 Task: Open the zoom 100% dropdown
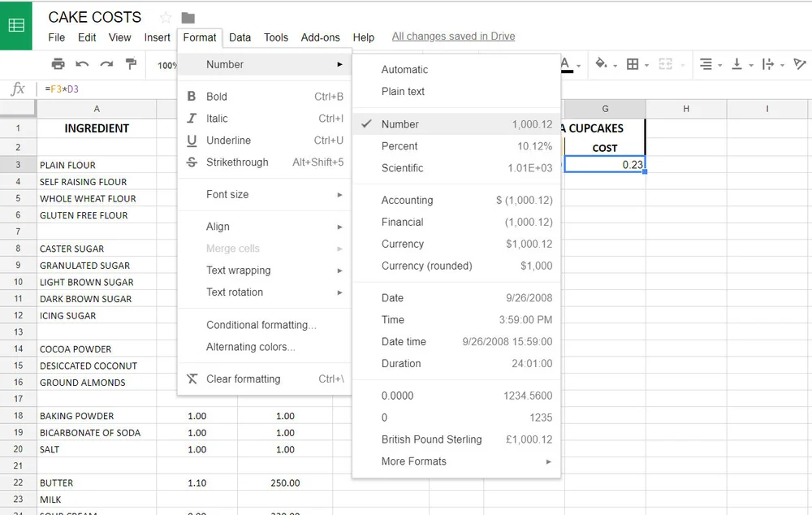point(166,65)
